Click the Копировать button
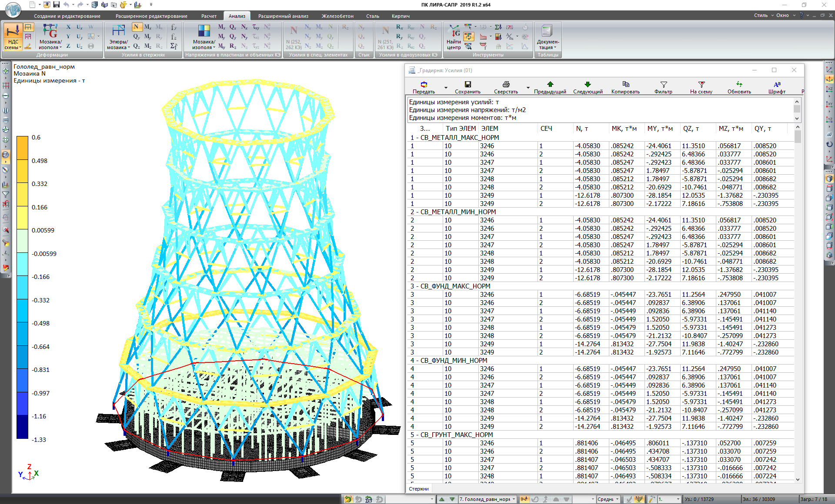835x504 pixels. coord(625,87)
